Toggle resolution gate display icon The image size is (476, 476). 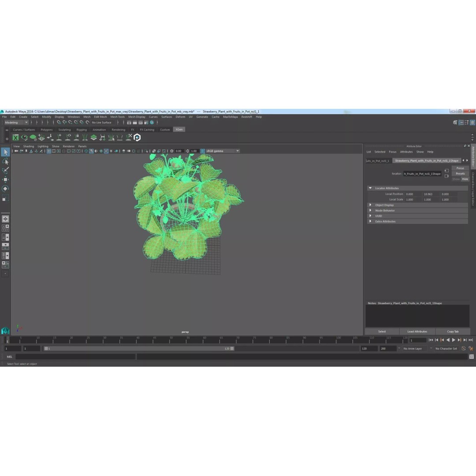pos(59,151)
